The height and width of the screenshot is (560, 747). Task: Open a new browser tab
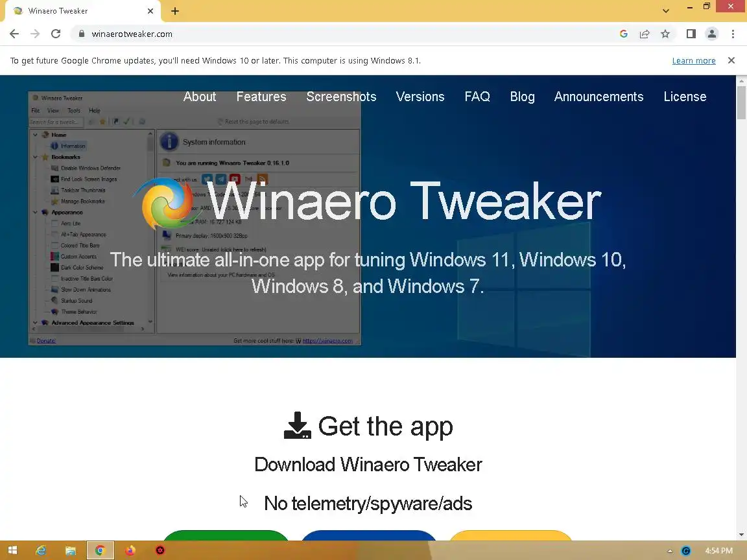(175, 11)
